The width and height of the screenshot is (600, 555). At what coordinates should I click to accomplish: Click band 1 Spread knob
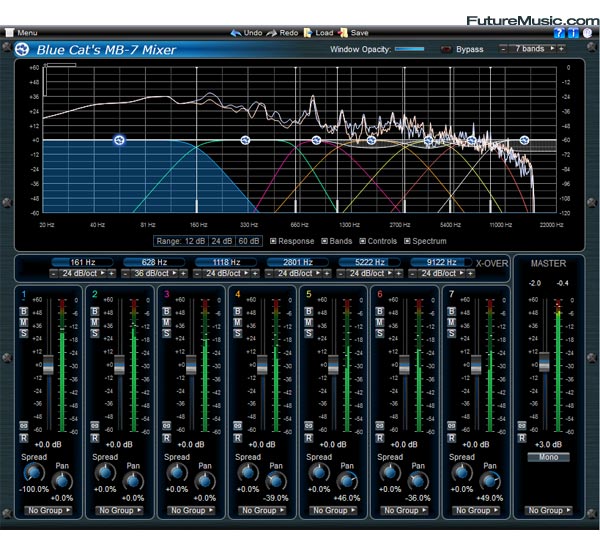34,473
